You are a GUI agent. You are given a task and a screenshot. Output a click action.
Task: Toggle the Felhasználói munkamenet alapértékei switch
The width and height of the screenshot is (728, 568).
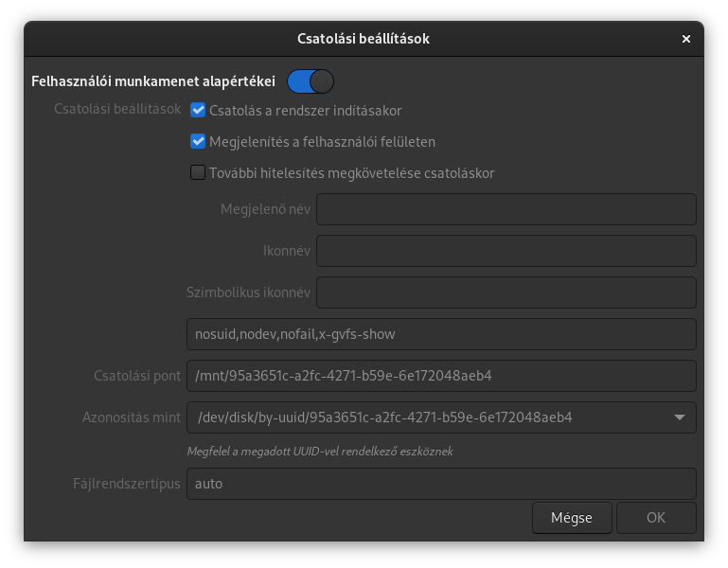311,81
